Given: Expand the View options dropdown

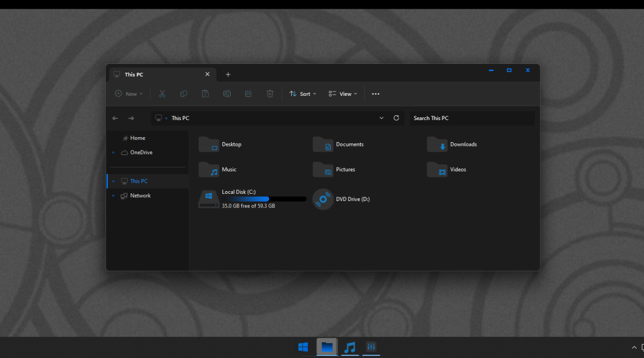Looking at the screenshot, I should click(x=343, y=94).
